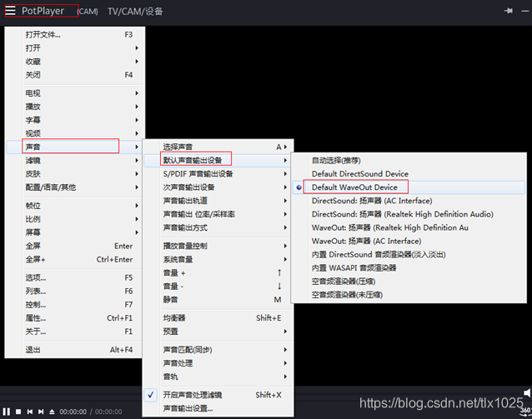The height and width of the screenshot is (419, 532).
Task: Select 内置 DirectSound 音频渲染器(淡入淡出)
Action: [x=409, y=254]
